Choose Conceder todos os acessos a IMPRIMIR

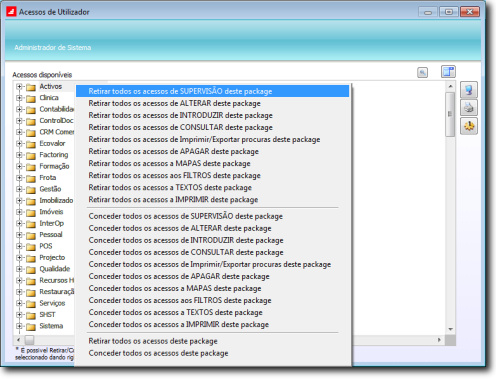coord(213,324)
